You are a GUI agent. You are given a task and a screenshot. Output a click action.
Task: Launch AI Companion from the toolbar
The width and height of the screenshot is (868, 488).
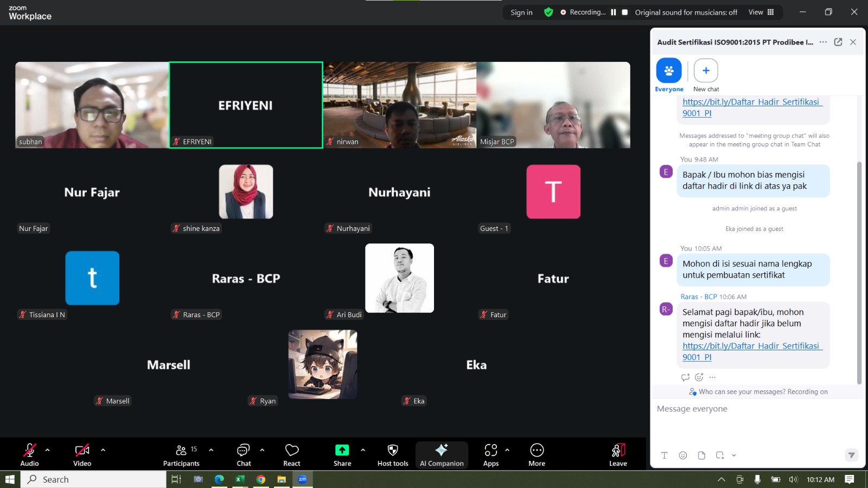coord(442,454)
